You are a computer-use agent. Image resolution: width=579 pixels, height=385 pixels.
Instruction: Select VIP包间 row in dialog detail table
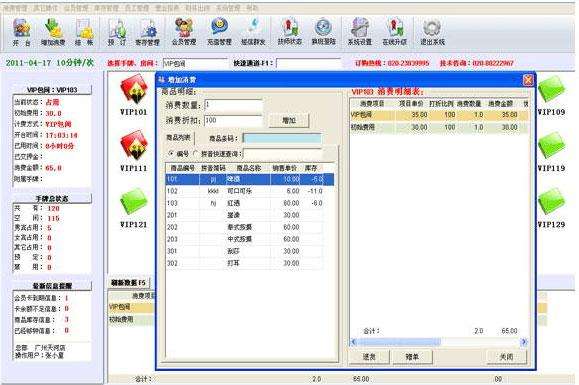point(439,115)
